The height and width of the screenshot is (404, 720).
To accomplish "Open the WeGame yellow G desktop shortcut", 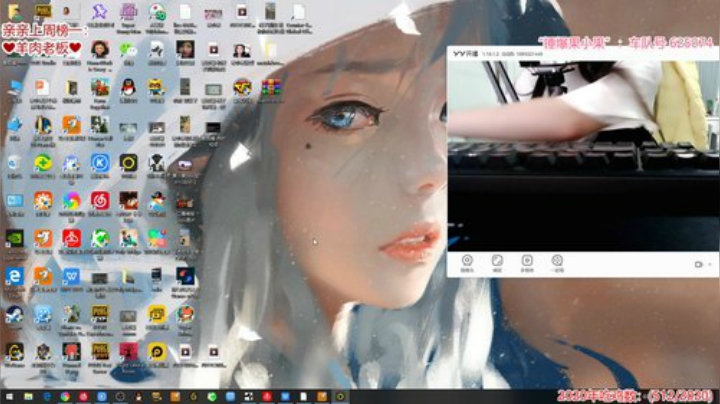I will coord(15,352).
